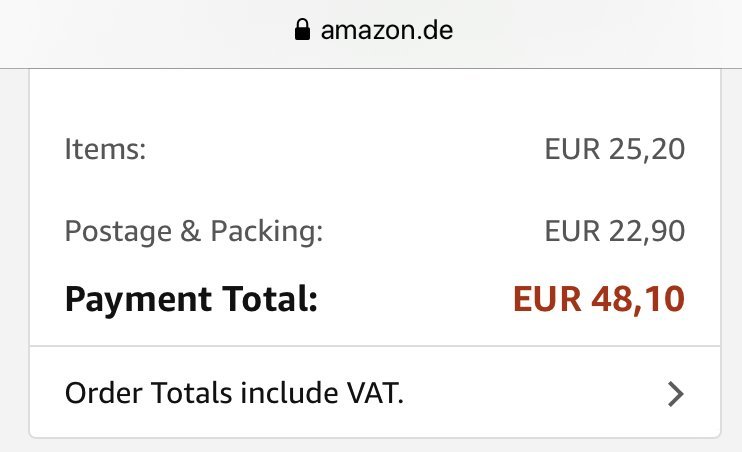Click the grey page background below the card

[x=374, y=446]
